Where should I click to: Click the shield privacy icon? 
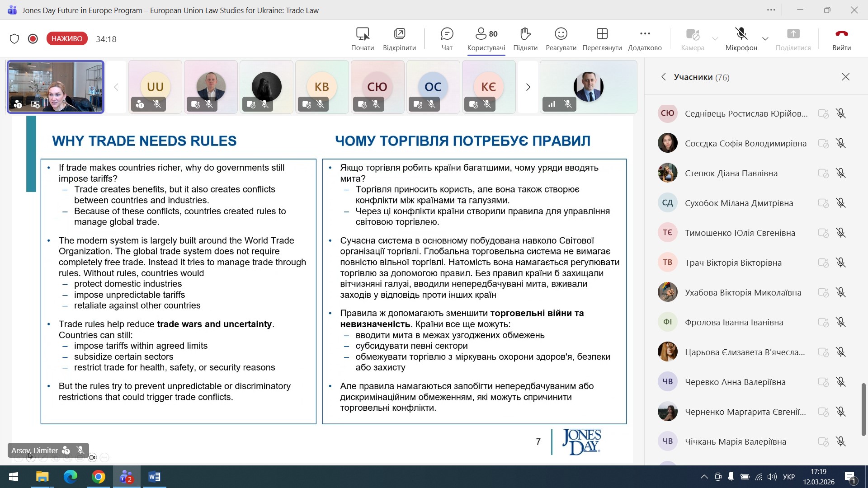point(14,39)
